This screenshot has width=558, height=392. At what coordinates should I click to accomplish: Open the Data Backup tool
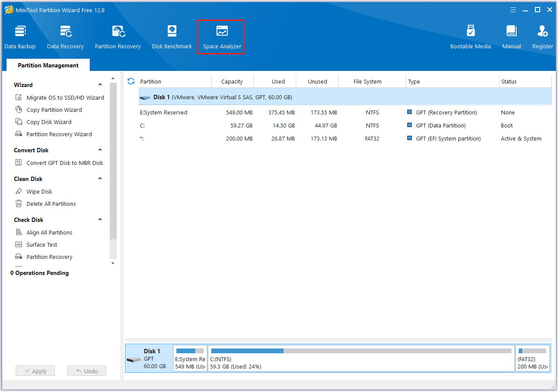pos(20,37)
